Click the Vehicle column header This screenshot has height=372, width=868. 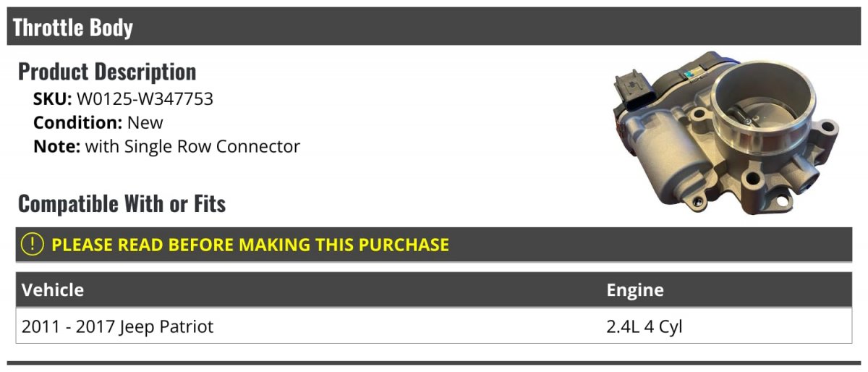[x=53, y=290]
